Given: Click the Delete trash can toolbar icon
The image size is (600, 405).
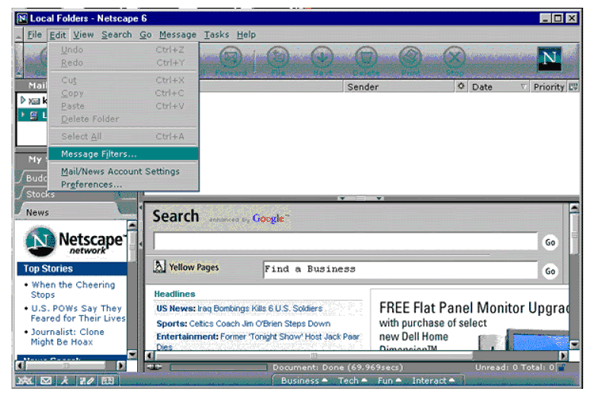Looking at the screenshot, I should (x=366, y=57).
